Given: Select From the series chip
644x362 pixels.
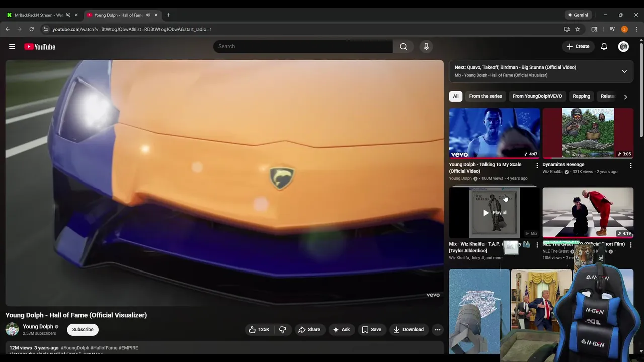Looking at the screenshot, I should coord(486,96).
